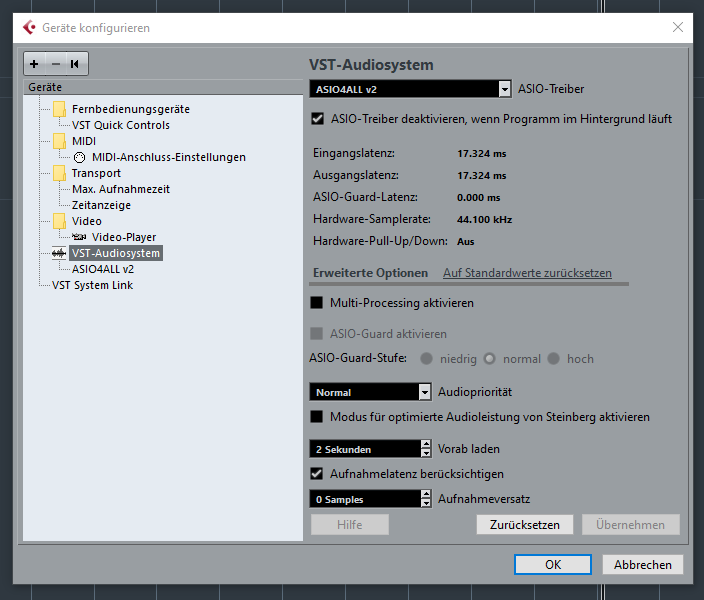The height and width of the screenshot is (600, 704).
Task: Increase Aufnahmeversatz with up arrow
Action: pyautogui.click(x=426, y=494)
